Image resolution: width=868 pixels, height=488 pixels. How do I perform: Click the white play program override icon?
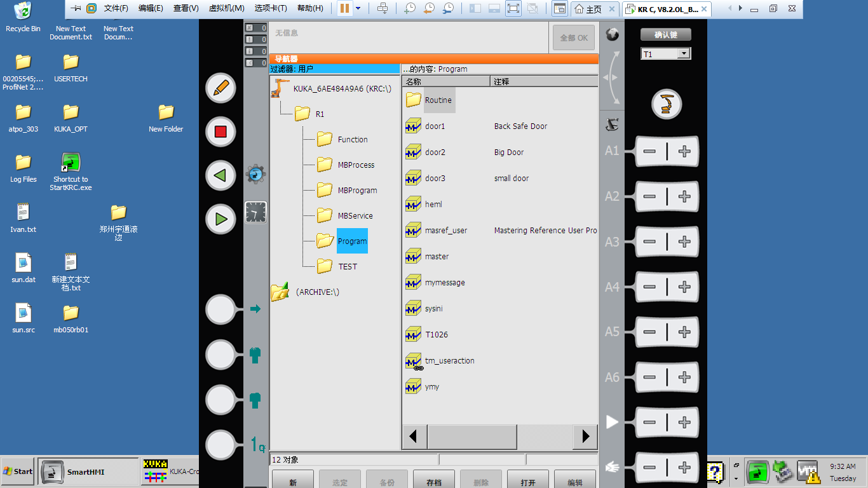tap(612, 422)
